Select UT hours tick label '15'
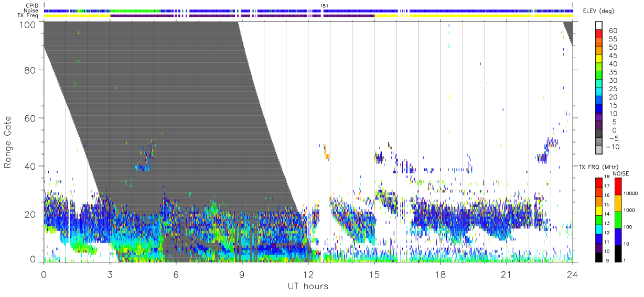 click(374, 274)
